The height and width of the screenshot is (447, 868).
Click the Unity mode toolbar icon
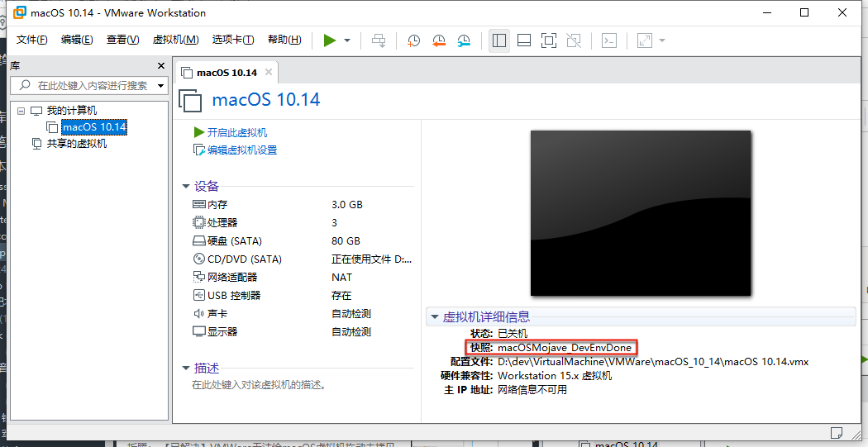point(574,40)
